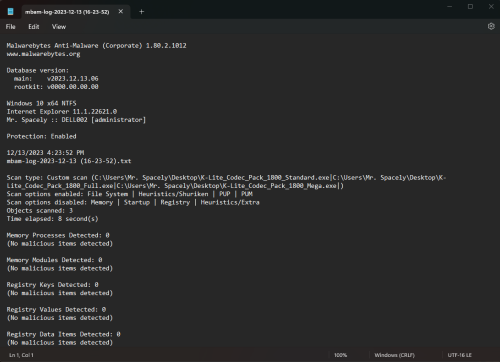This screenshot has height=362, width=500.
Task: Click the Malwarebytes Anti-Malware (Corporate) 1.80.2.1012 line
Action: 97,46
